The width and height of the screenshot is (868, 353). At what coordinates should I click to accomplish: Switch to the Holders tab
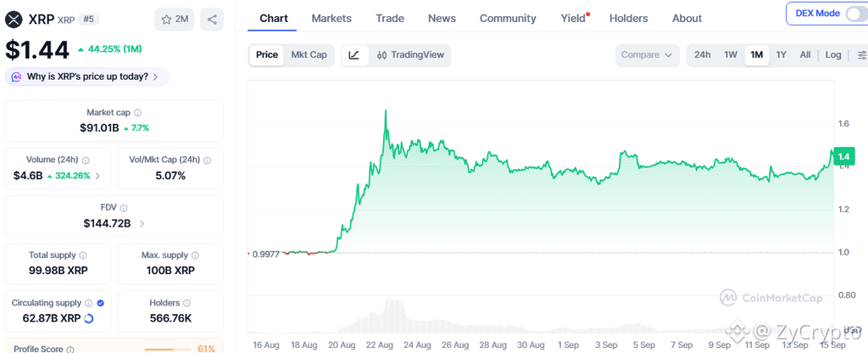[x=628, y=19]
